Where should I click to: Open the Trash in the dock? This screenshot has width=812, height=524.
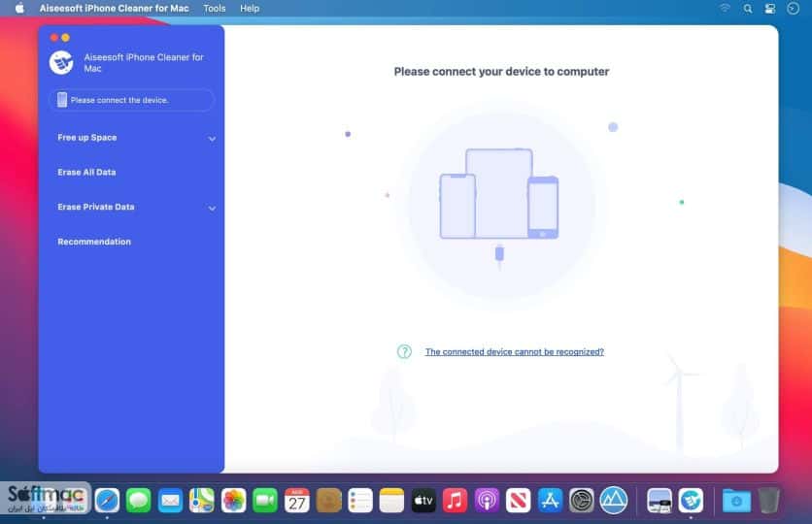pos(769,500)
